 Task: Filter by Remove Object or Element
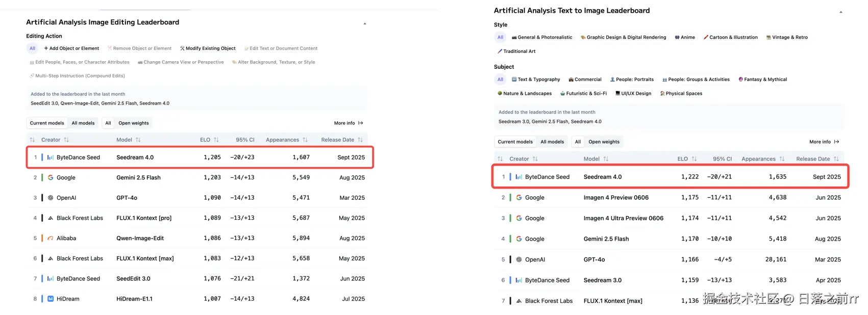[x=139, y=48]
